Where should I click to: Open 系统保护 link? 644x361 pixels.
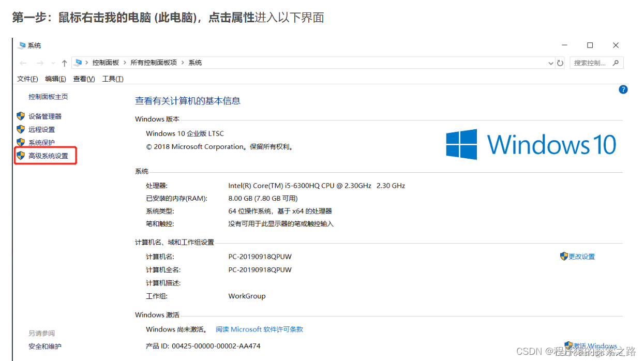pyautogui.click(x=42, y=143)
